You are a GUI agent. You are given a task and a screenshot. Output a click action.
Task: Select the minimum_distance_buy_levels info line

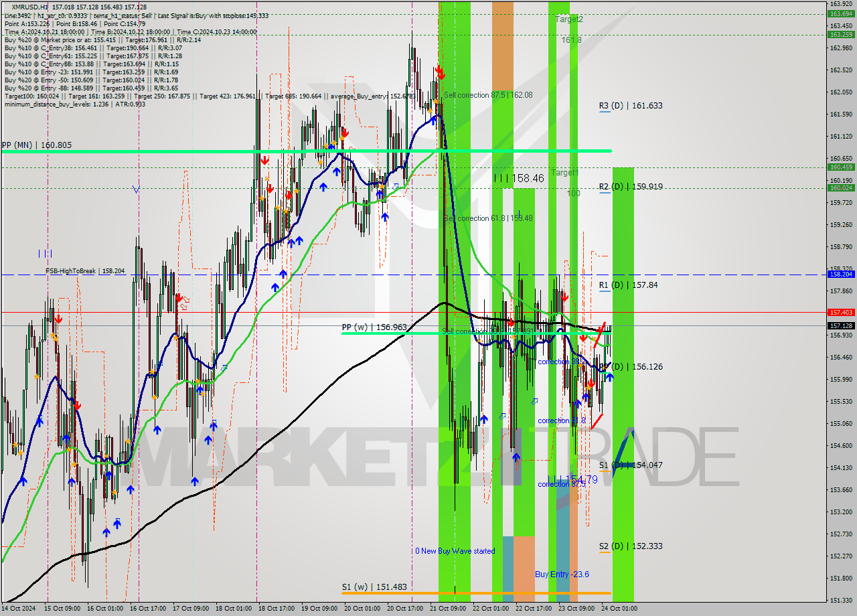(x=74, y=104)
